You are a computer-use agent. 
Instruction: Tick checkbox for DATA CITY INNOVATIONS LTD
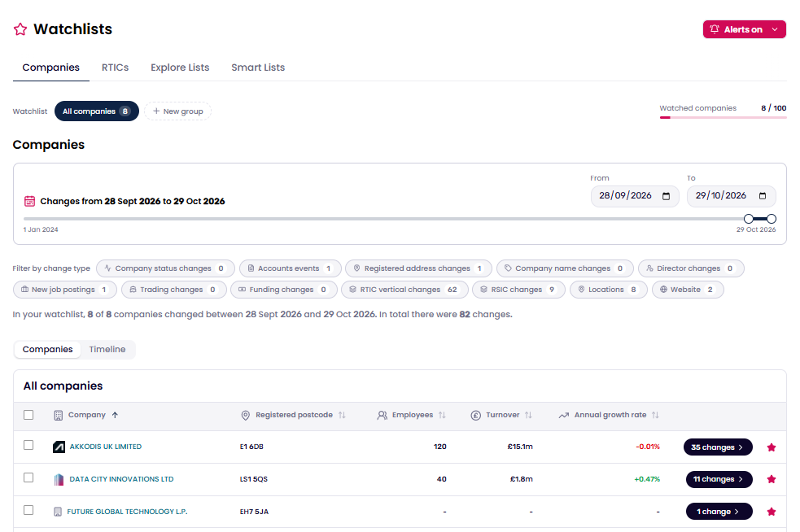click(28, 478)
